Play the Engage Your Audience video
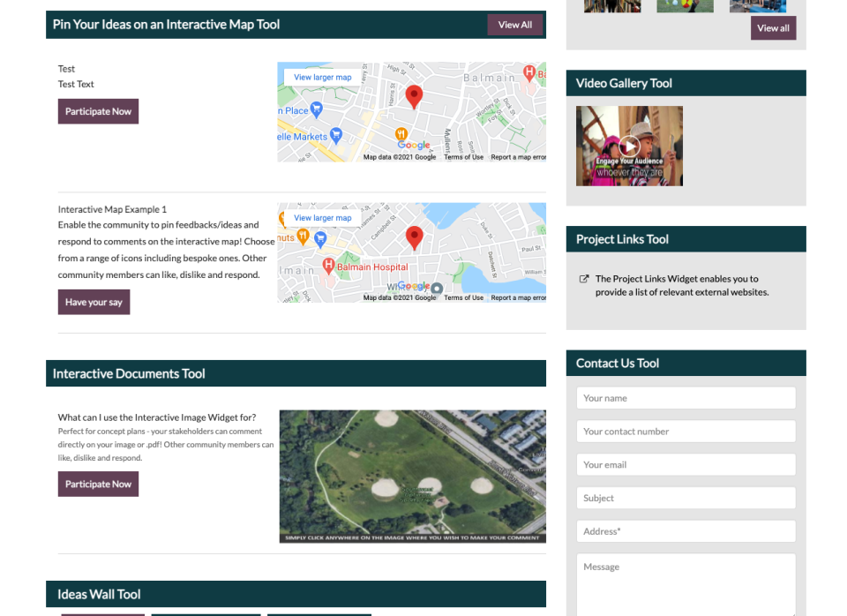 tap(629, 146)
